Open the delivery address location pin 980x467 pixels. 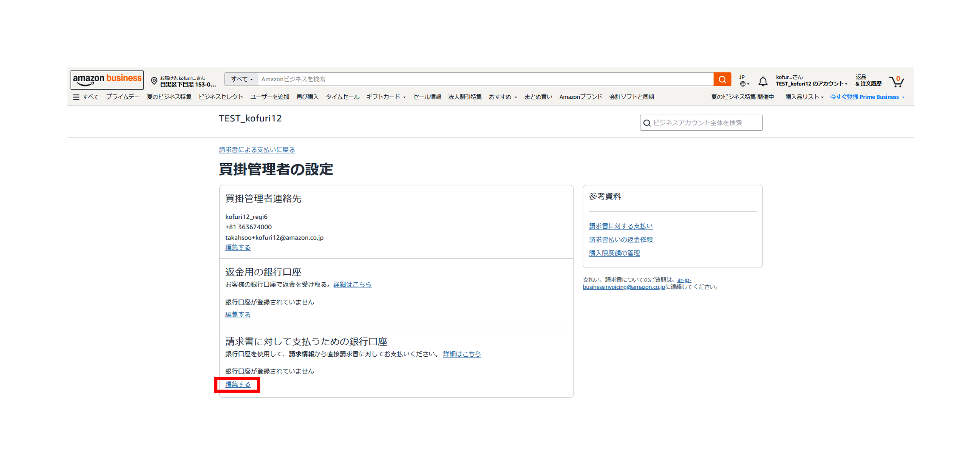pos(154,81)
